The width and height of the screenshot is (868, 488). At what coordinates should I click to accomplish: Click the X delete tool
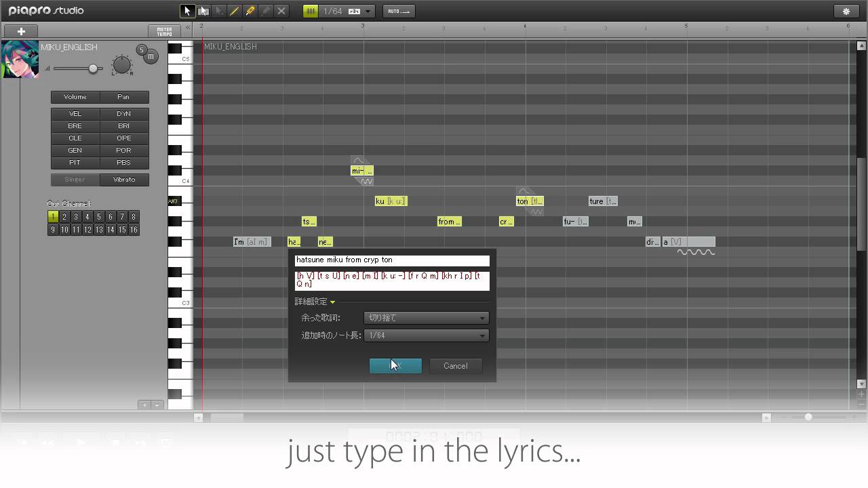click(x=281, y=11)
